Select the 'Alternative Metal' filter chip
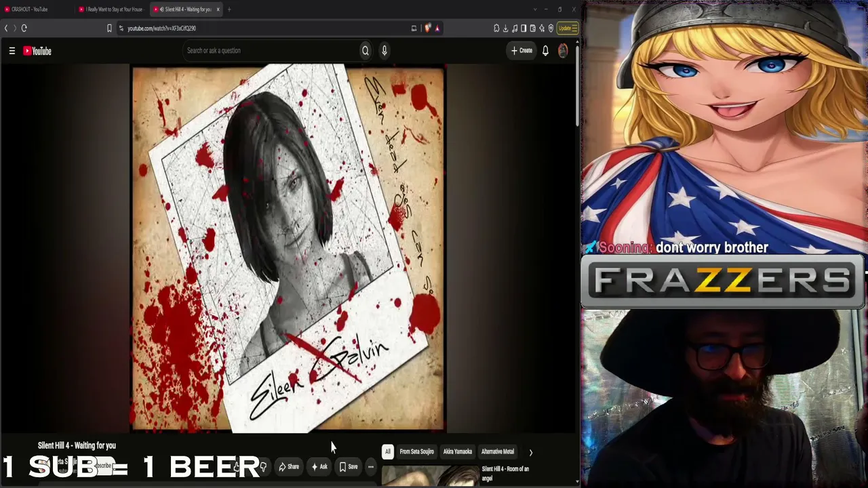Image resolution: width=868 pixels, height=488 pixels. (x=498, y=451)
